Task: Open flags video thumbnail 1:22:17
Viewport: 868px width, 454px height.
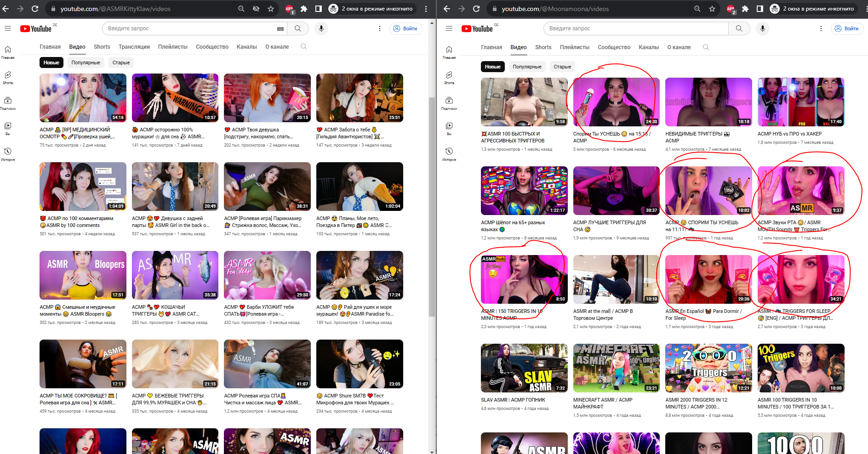Action: (524, 191)
